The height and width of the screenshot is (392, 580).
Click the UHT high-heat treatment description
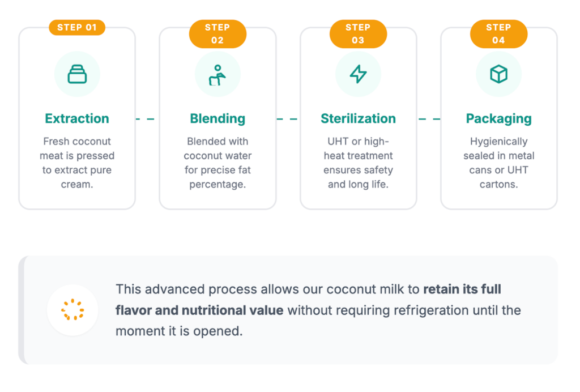[358, 163]
